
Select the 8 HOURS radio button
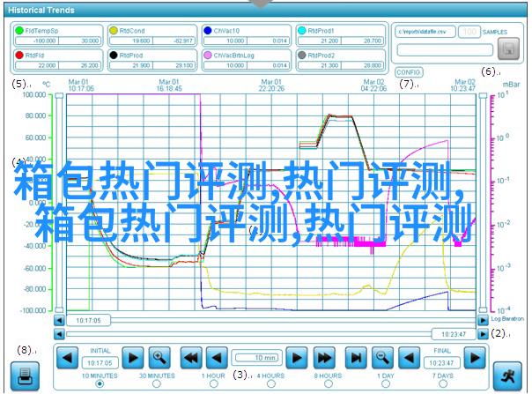click(328, 383)
